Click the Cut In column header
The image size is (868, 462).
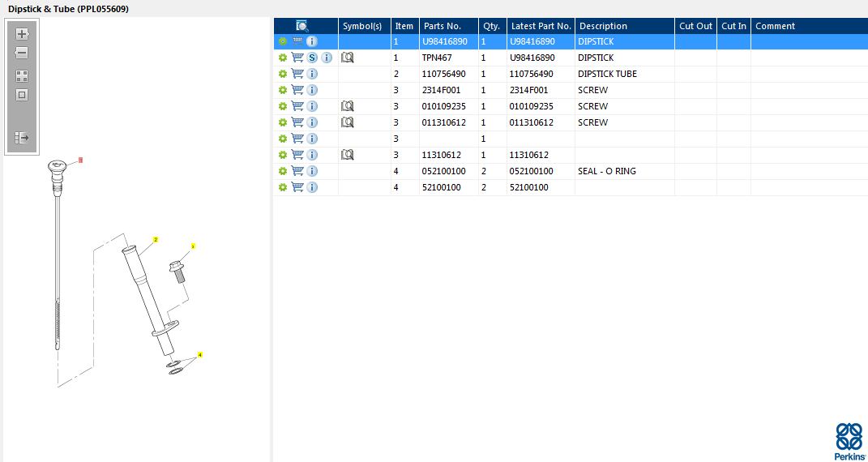[x=734, y=26]
